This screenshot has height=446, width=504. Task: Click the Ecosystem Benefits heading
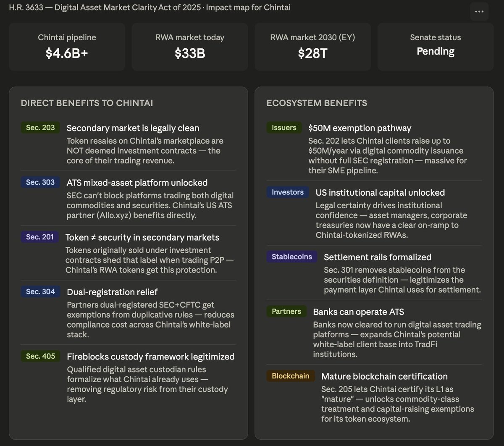(x=317, y=103)
